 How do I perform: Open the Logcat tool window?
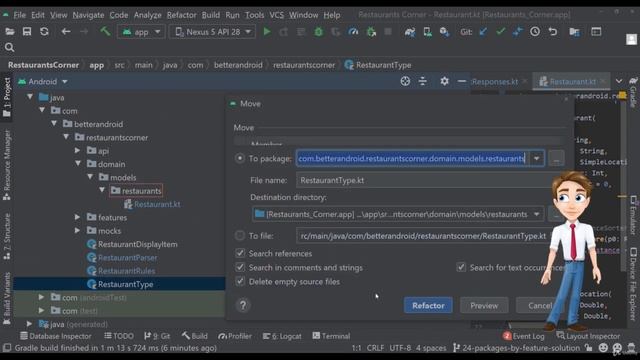coord(282,336)
